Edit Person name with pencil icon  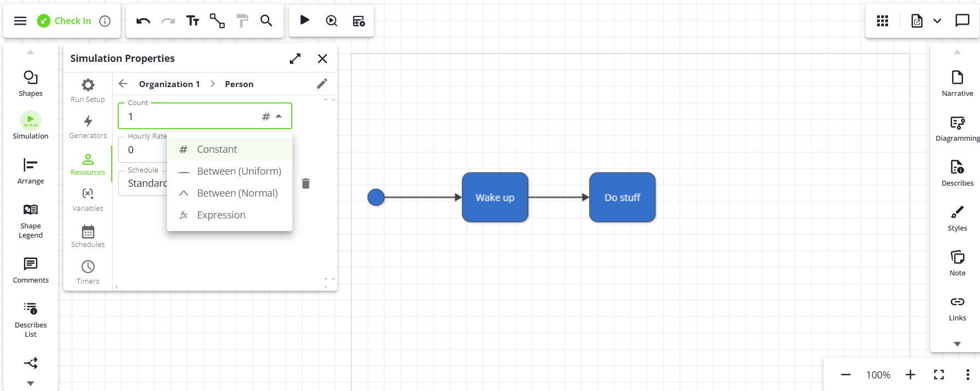point(322,84)
